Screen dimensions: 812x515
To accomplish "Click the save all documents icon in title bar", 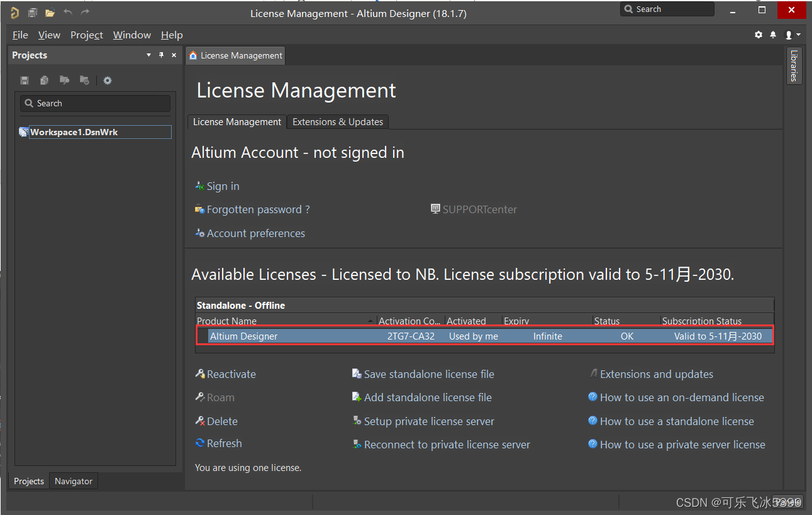I will click(32, 13).
